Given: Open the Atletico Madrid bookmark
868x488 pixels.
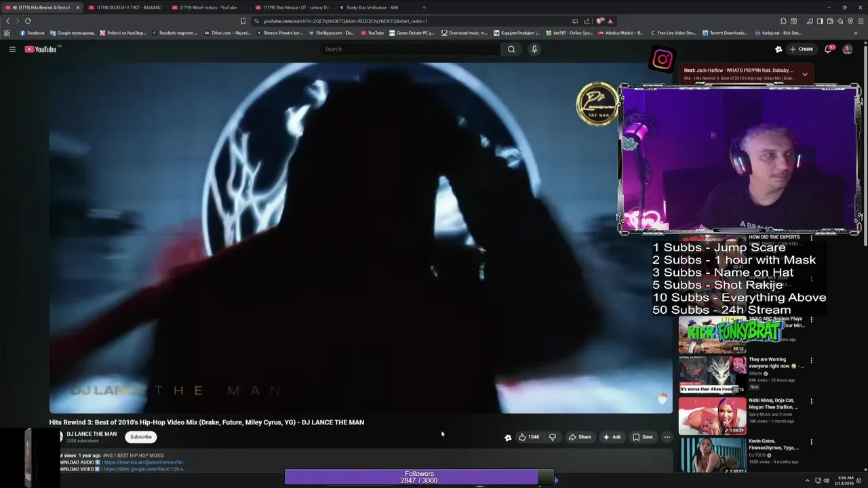Looking at the screenshot, I should (620, 33).
